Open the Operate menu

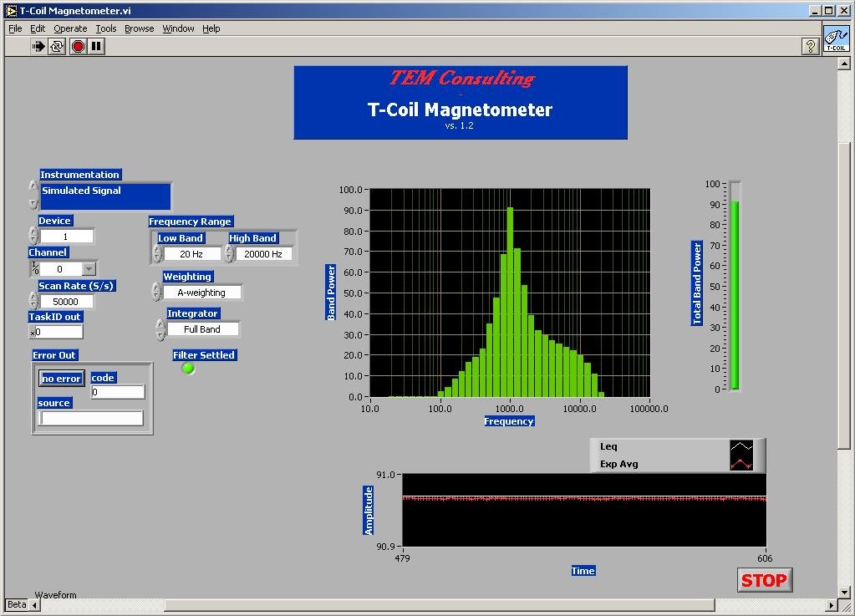click(70, 28)
